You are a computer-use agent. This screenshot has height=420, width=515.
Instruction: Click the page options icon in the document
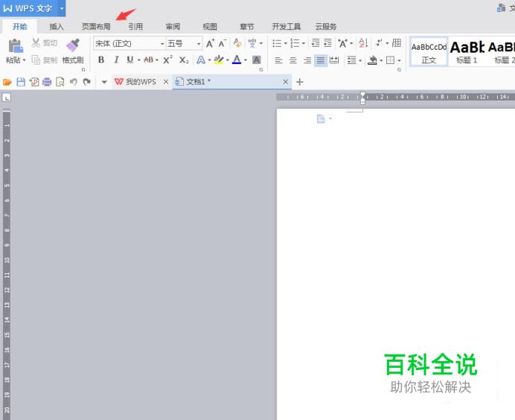pyautogui.click(x=321, y=118)
